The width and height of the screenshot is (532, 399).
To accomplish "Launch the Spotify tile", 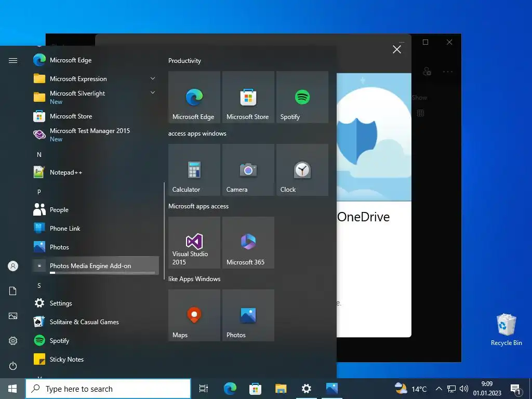I will click(302, 97).
